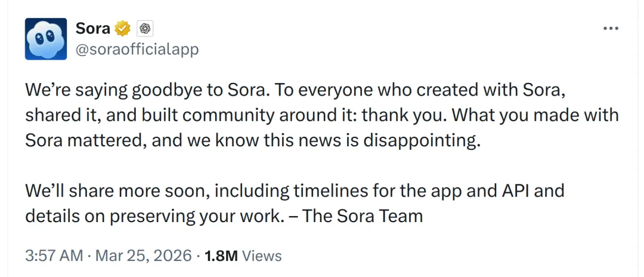Click the "The Sora Team" signature text
This screenshot has width=644, height=277.
click(x=363, y=216)
